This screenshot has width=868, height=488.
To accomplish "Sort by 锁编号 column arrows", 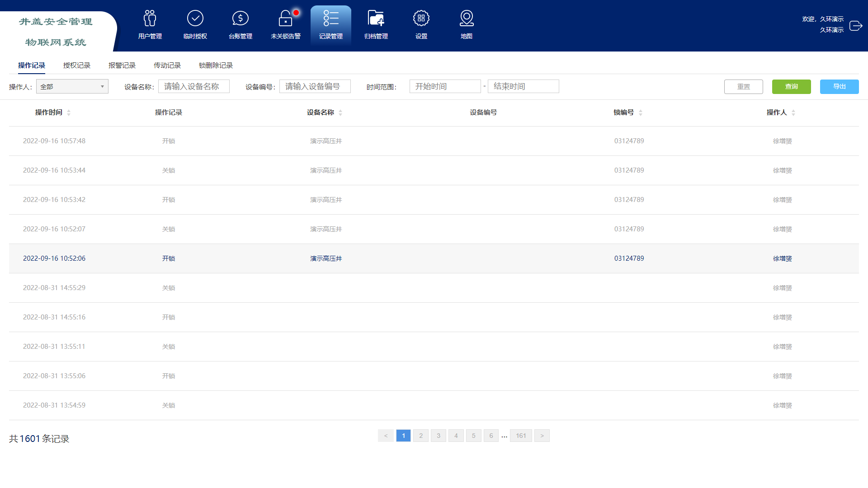I will [641, 113].
